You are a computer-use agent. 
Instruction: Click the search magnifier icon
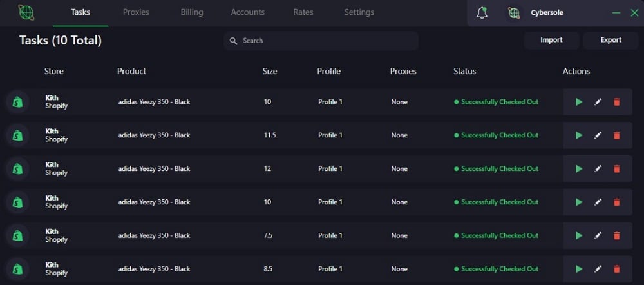pos(233,41)
